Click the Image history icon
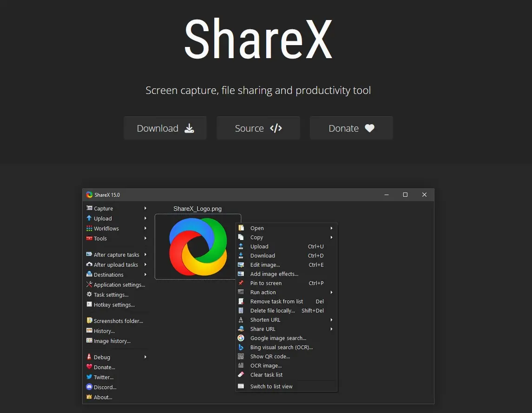The height and width of the screenshot is (413, 532). pyautogui.click(x=89, y=341)
